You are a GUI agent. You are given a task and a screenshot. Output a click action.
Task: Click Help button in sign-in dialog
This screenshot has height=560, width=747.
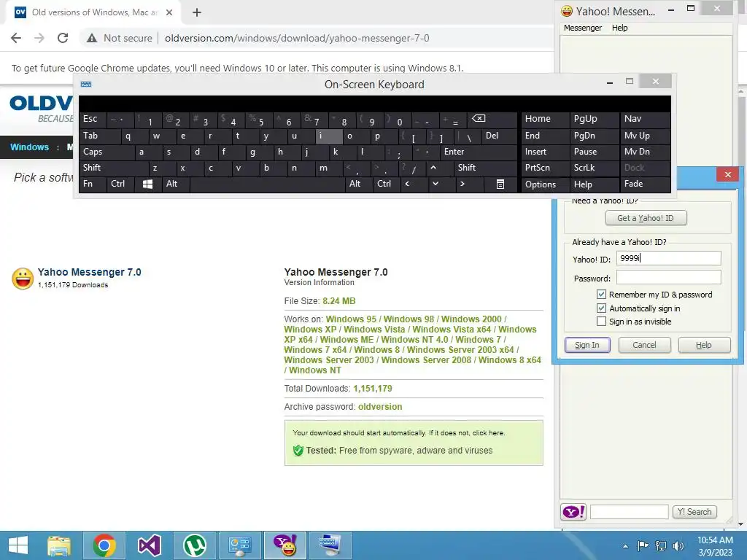click(x=704, y=345)
